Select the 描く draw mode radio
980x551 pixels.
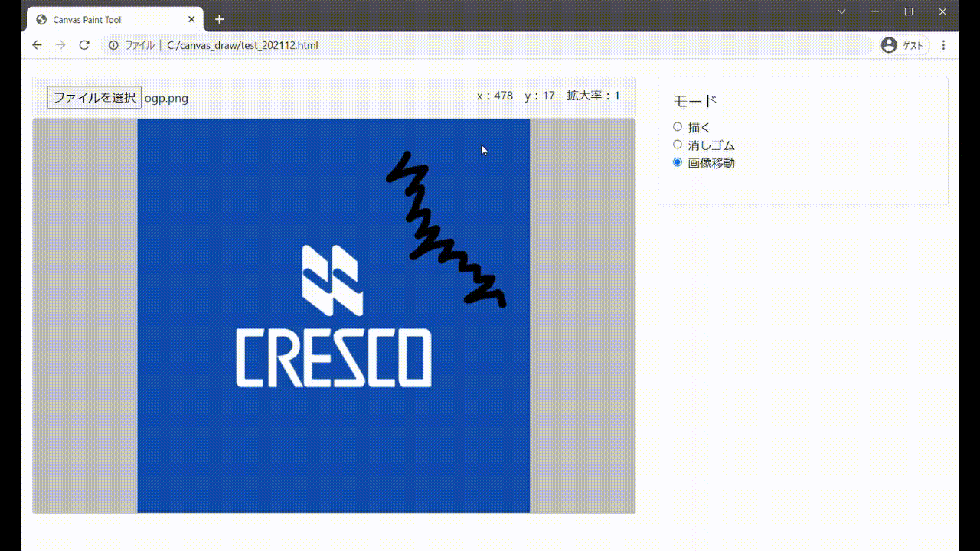(678, 127)
